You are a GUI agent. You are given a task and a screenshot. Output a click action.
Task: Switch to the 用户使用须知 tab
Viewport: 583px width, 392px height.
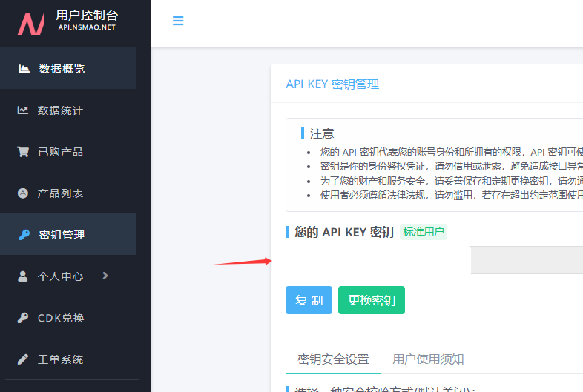(x=428, y=359)
